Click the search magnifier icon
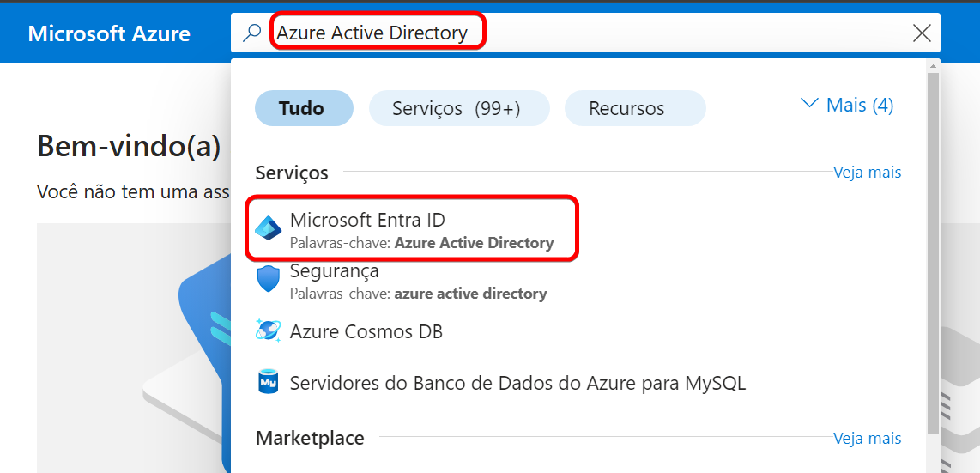The height and width of the screenshot is (473, 980). [251, 33]
